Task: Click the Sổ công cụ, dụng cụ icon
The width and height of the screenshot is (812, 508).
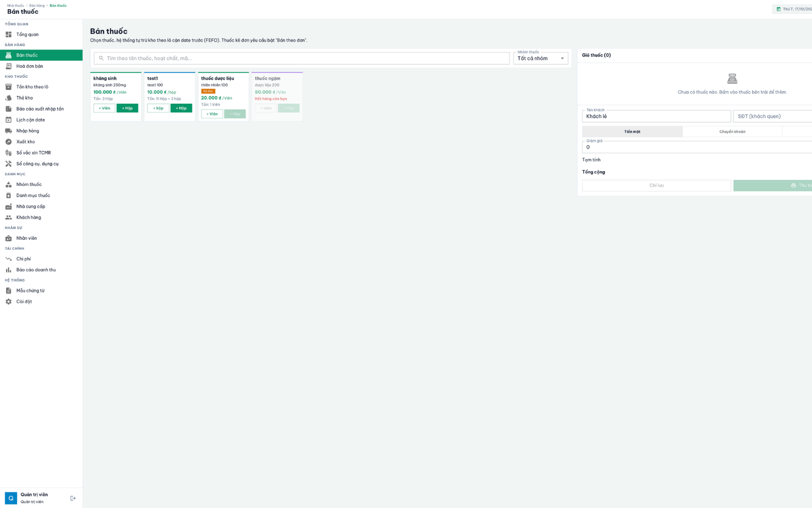Action: tap(9, 164)
